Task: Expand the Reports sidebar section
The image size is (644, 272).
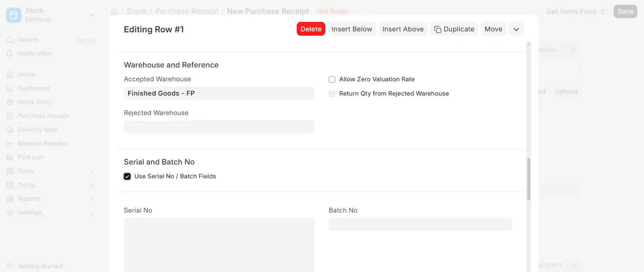Action: [92, 199]
